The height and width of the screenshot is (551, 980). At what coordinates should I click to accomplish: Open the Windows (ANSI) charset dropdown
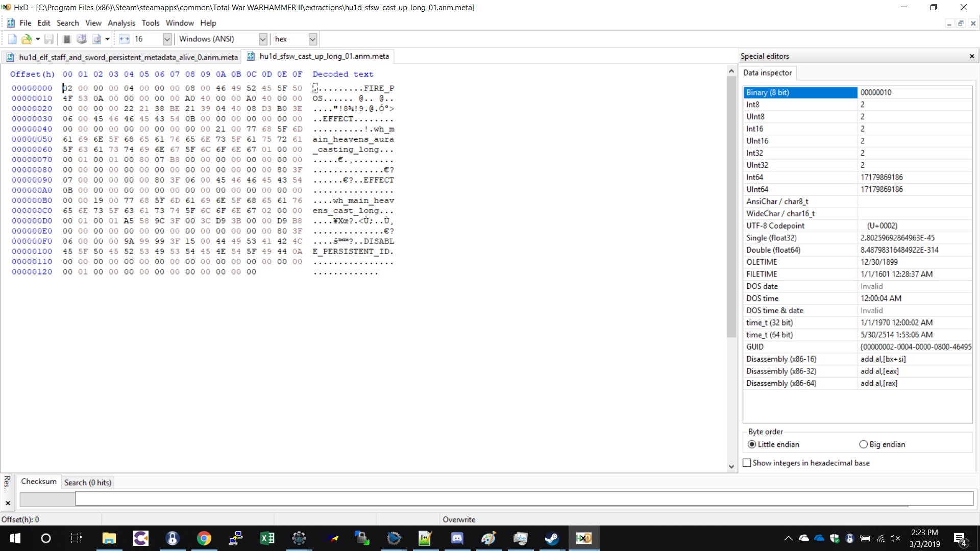263,39
